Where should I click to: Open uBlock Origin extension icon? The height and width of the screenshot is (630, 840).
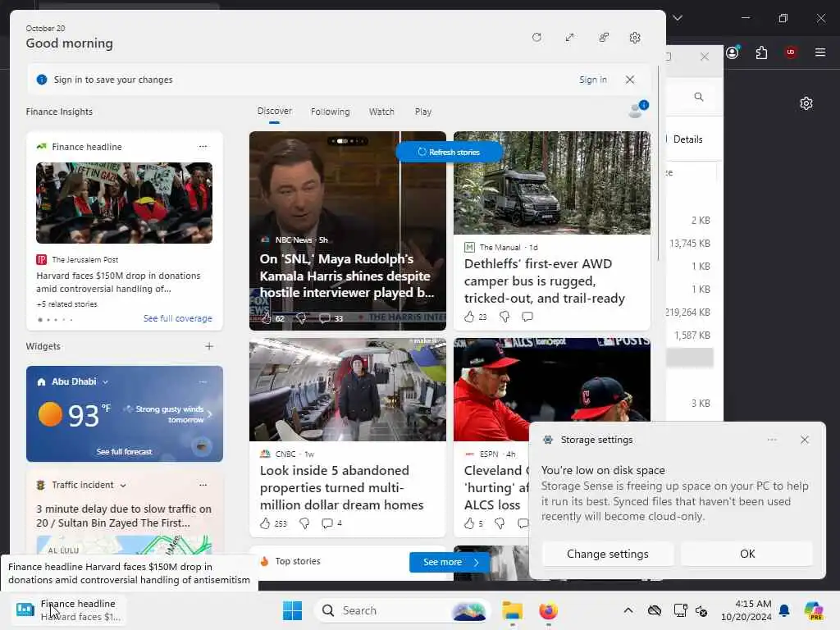pyautogui.click(x=790, y=52)
